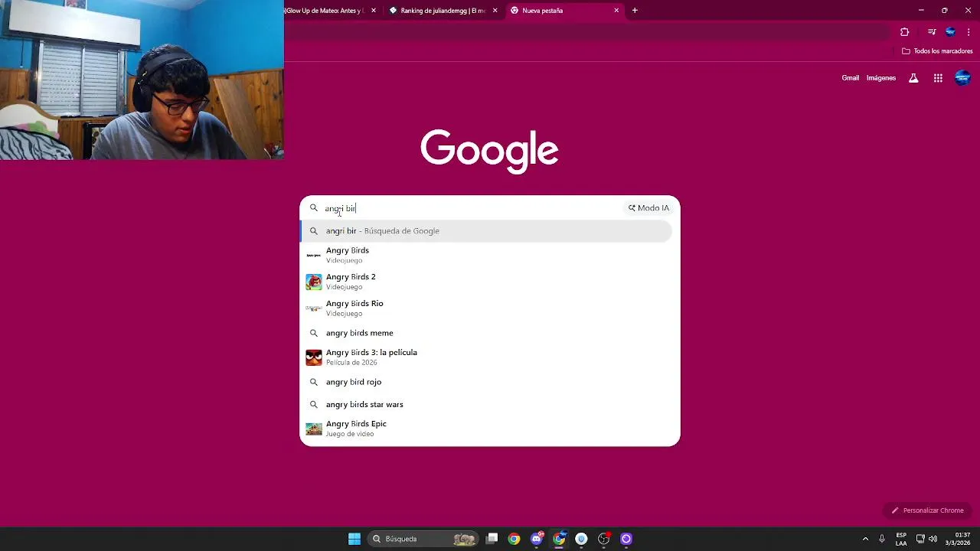The image size is (980, 551).
Task: Open the network tray icon
Action: click(920, 539)
